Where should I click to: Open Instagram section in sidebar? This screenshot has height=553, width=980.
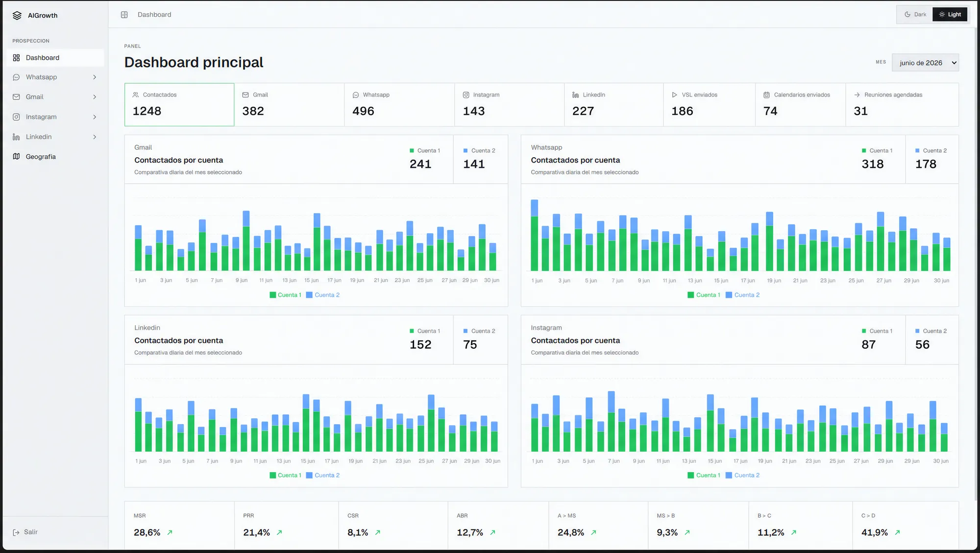coord(55,117)
